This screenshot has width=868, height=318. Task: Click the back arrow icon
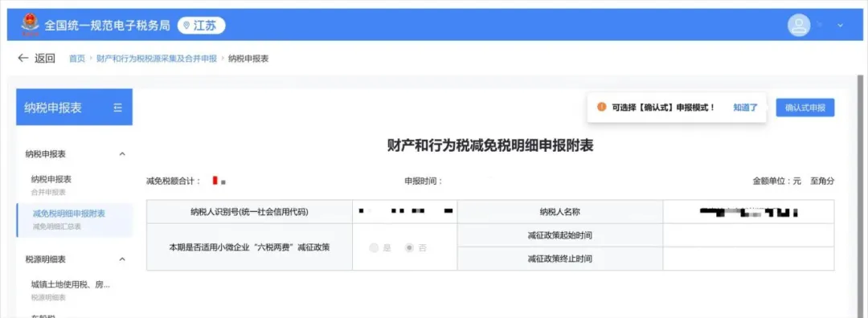(x=23, y=58)
